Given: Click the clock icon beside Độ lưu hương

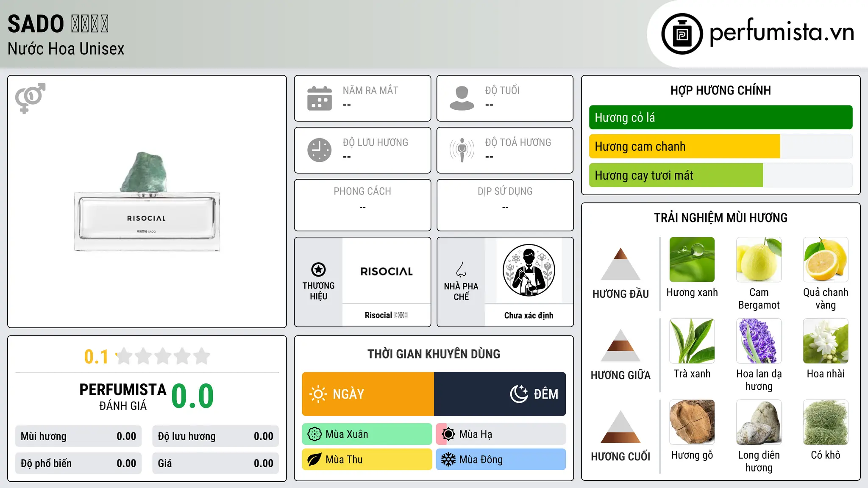Looking at the screenshot, I should tap(320, 150).
